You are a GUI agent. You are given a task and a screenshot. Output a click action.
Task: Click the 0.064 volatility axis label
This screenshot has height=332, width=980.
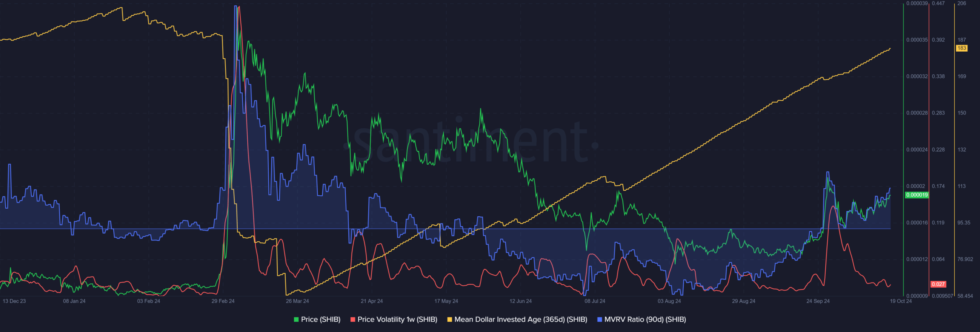click(938, 259)
